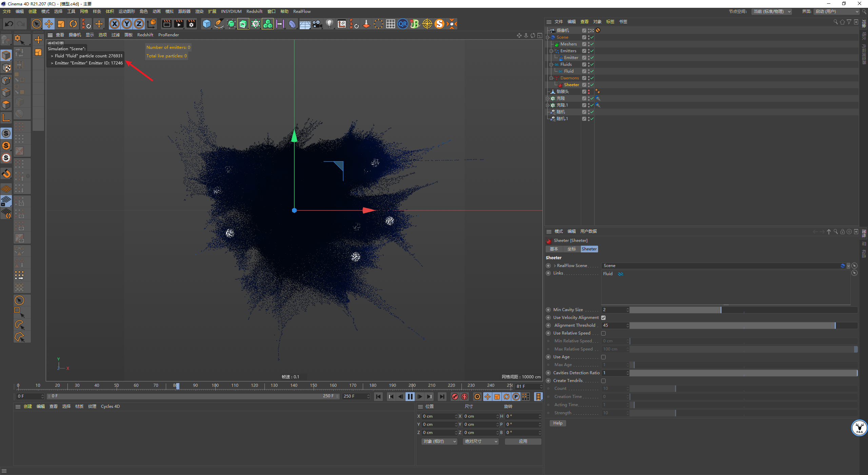
Task: Open the 对象 (相对) coordinate dropdown
Action: pos(439,441)
